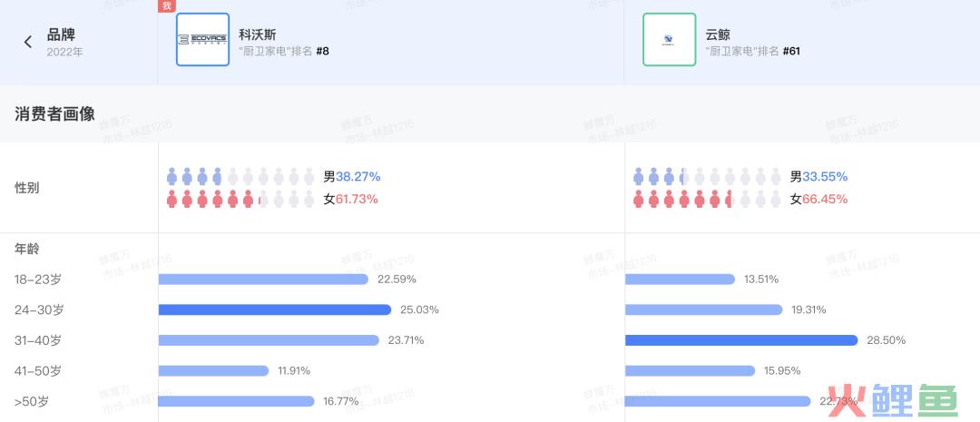Click the >50岁 age label

point(31,402)
